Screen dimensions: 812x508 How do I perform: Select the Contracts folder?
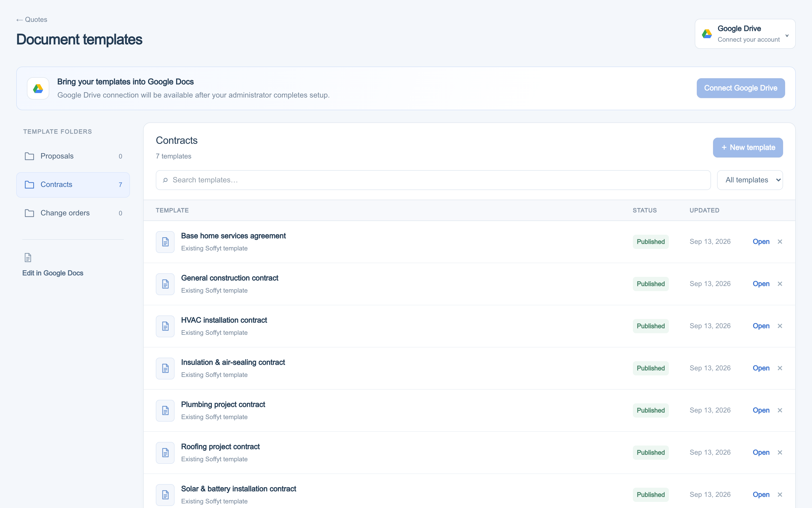73,185
